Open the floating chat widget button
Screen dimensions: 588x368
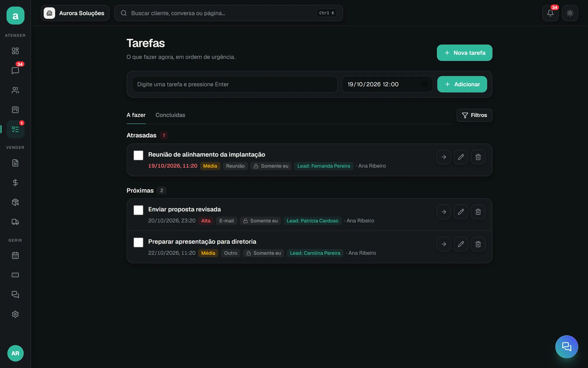567,347
